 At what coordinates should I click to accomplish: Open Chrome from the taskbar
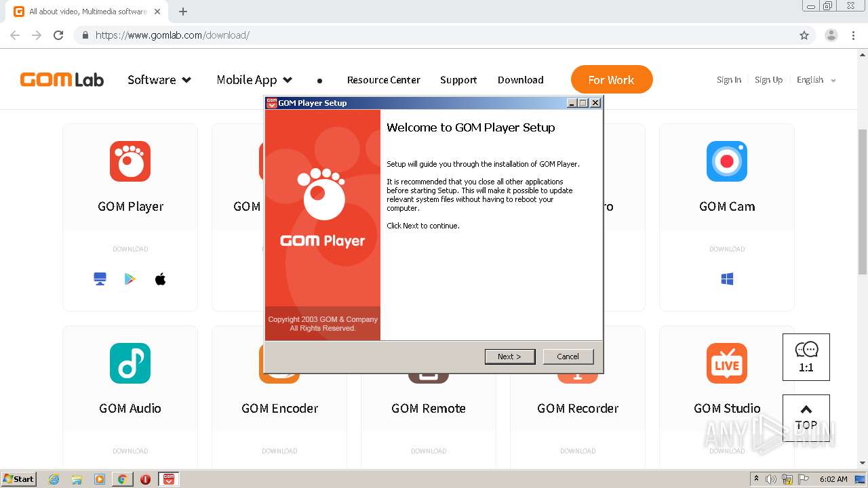coord(122,479)
